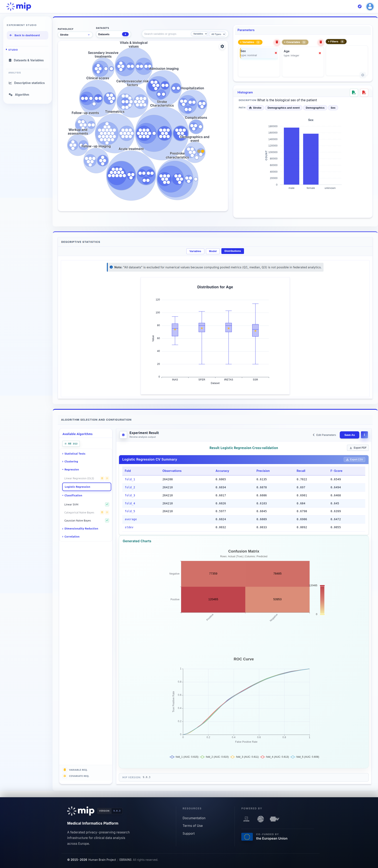
Task: Click Experiment Result square icon
Action: [x=123, y=435]
